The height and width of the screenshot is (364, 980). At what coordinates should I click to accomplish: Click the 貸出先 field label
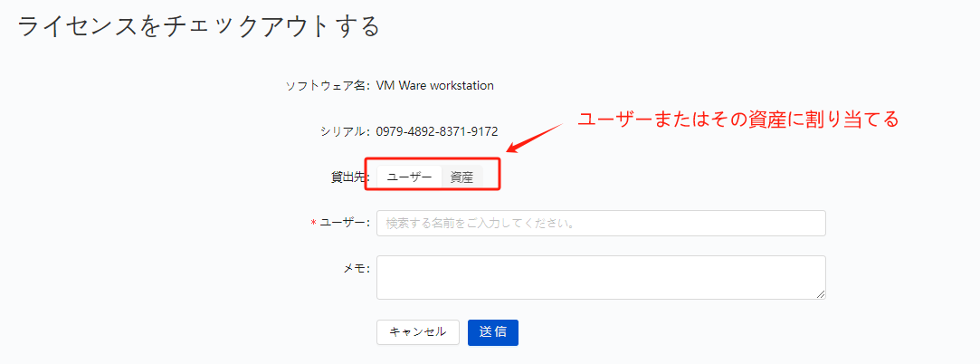pyautogui.click(x=347, y=177)
